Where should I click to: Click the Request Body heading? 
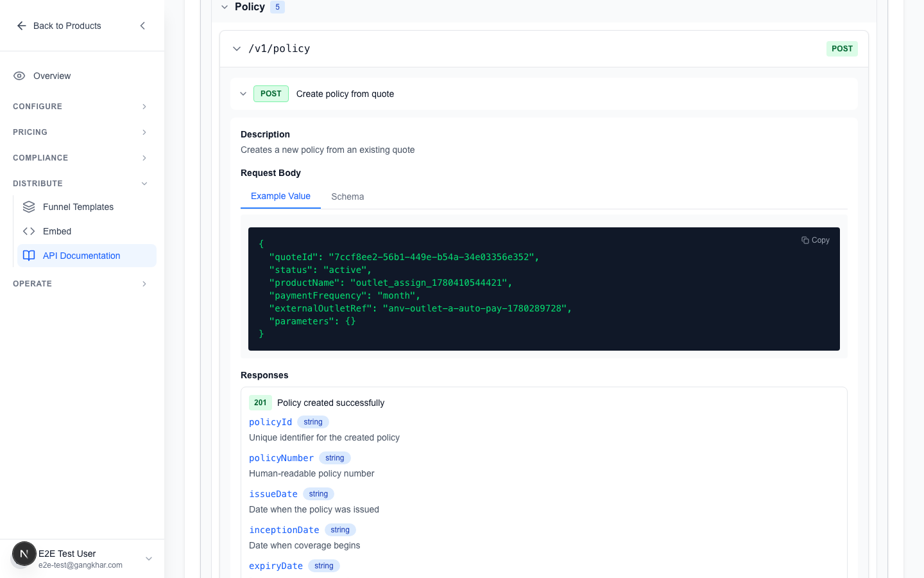[x=271, y=173]
